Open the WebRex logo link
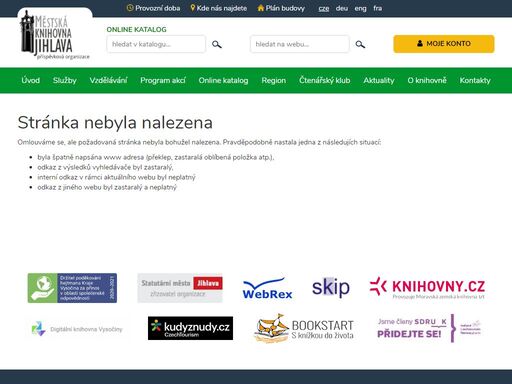 point(267,288)
